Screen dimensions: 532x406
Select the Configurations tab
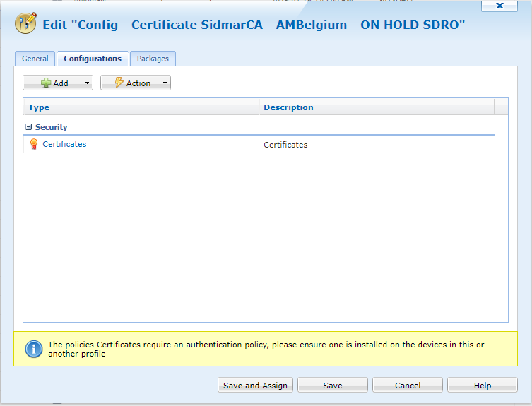pyautogui.click(x=93, y=59)
